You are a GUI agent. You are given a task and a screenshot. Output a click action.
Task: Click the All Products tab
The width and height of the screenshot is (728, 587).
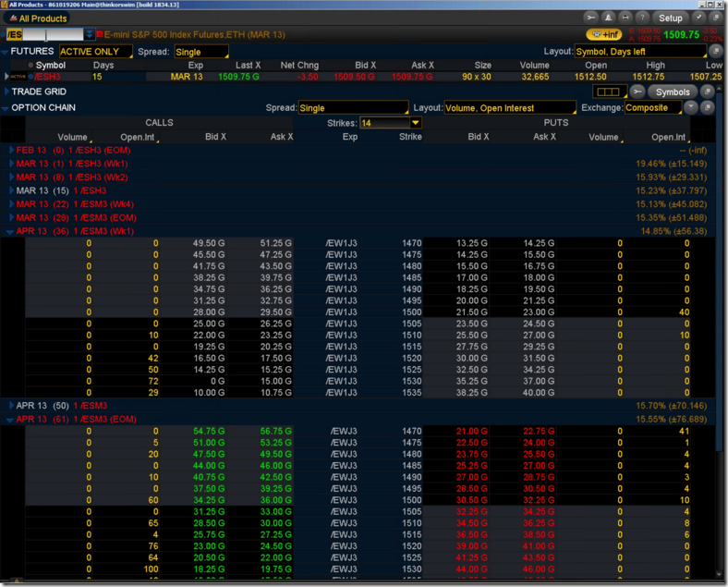tap(38, 18)
